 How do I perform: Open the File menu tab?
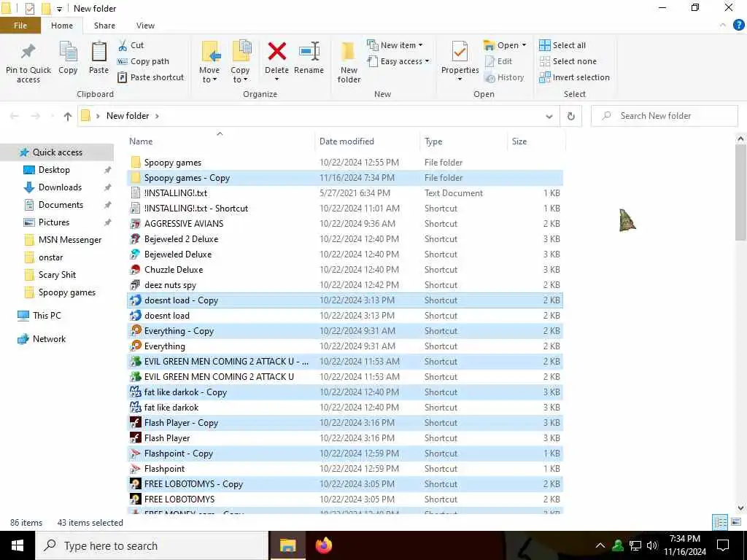tap(20, 26)
